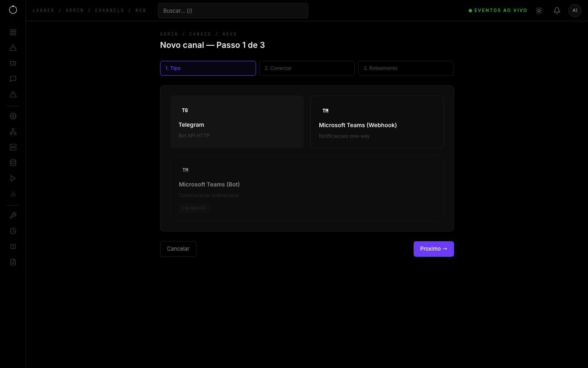
Task: Open the warning triangle icon below the dashboard icon
Action: [13, 48]
